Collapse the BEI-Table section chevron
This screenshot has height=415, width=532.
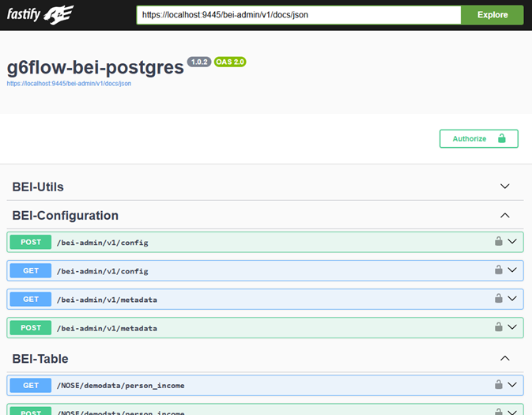pyautogui.click(x=505, y=358)
